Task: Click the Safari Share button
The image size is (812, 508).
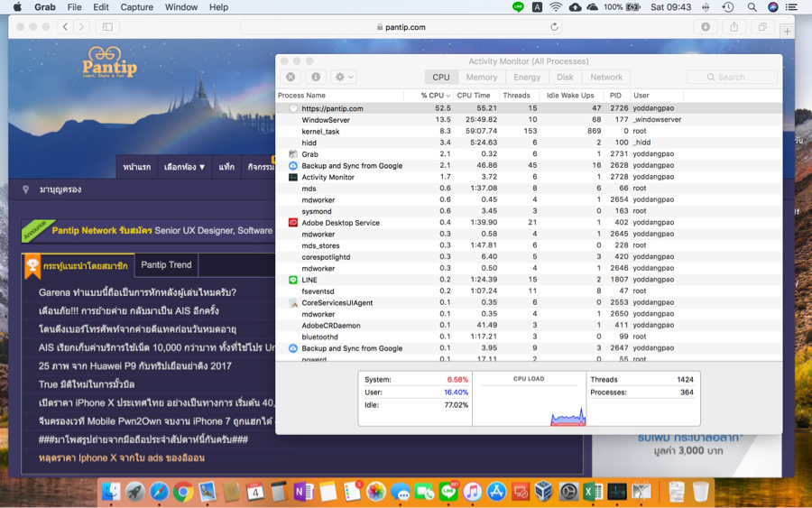Action: pos(734,27)
